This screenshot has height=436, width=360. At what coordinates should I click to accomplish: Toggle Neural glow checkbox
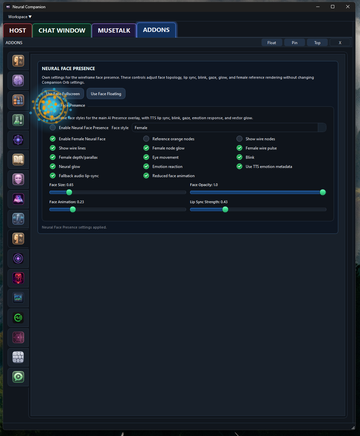(53, 166)
